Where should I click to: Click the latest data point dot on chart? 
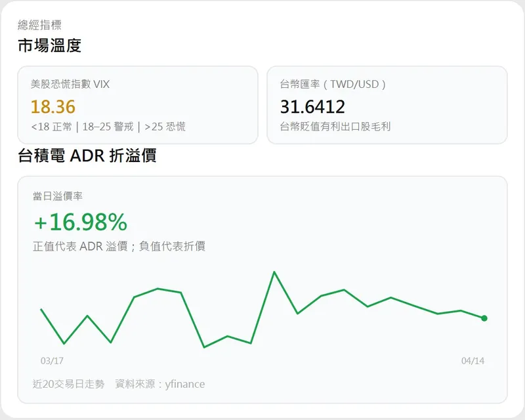[484, 318]
